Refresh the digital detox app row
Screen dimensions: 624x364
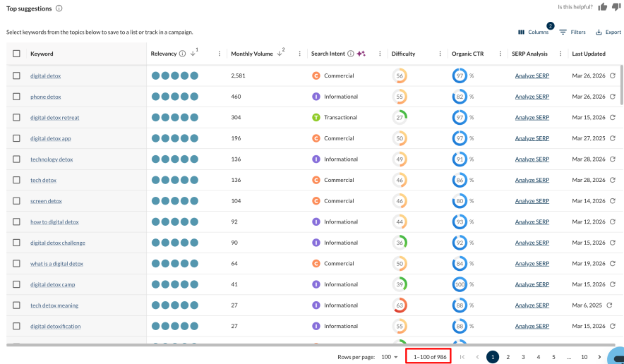613,138
